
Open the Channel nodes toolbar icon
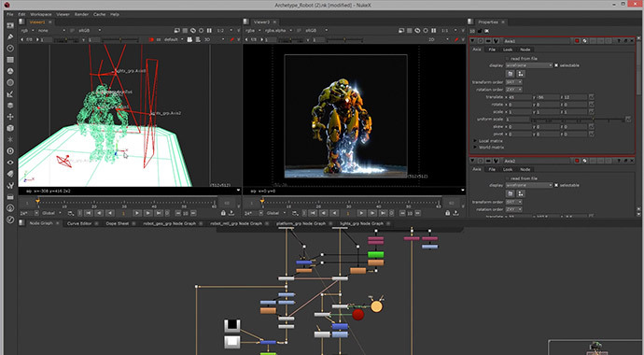tap(10, 60)
